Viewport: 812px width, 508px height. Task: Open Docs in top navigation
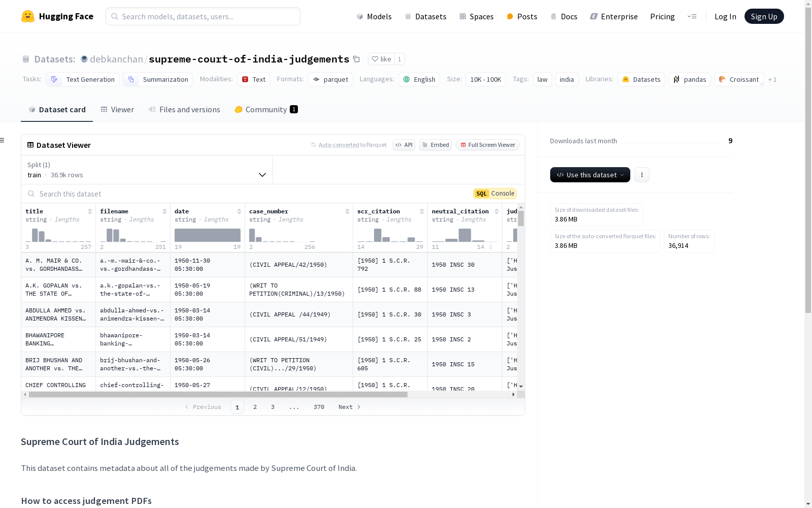pyautogui.click(x=564, y=16)
